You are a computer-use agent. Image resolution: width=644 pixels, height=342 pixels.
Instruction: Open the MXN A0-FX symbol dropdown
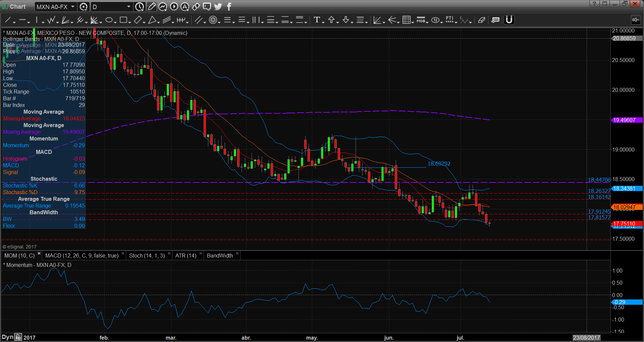(x=72, y=7)
